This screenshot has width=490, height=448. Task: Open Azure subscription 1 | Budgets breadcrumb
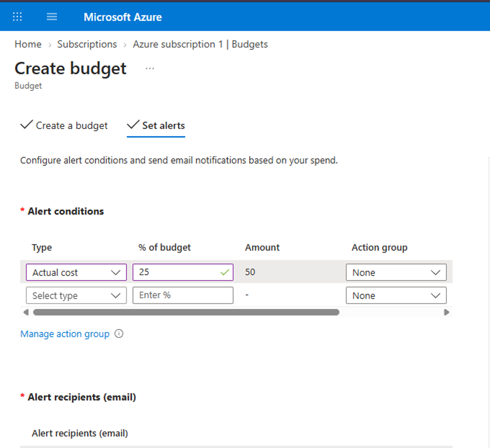tap(201, 44)
